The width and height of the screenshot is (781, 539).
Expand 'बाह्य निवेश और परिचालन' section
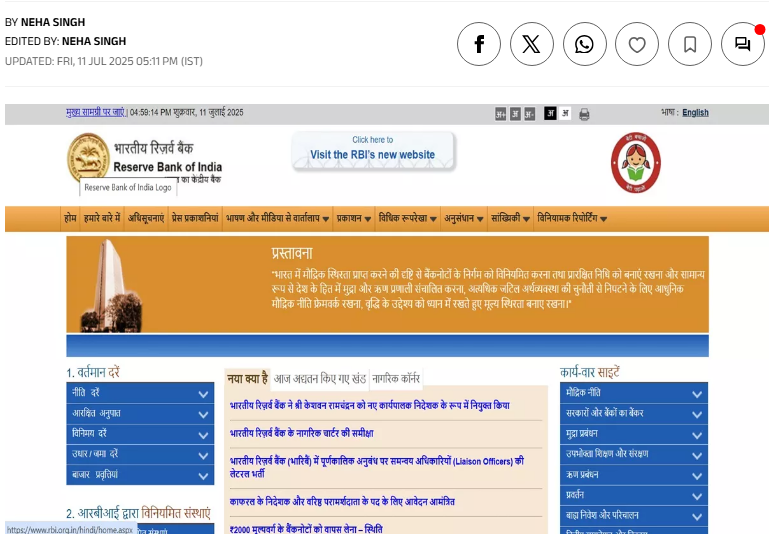[x=634, y=515]
